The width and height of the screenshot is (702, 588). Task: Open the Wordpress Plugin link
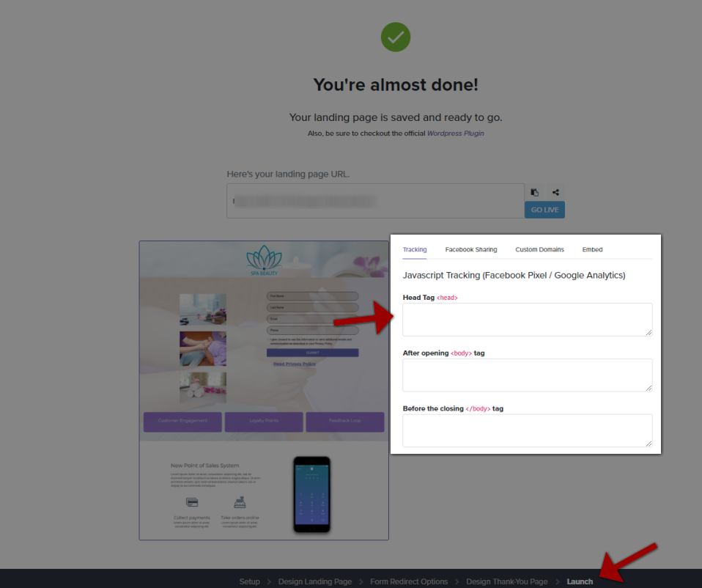click(x=455, y=133)
